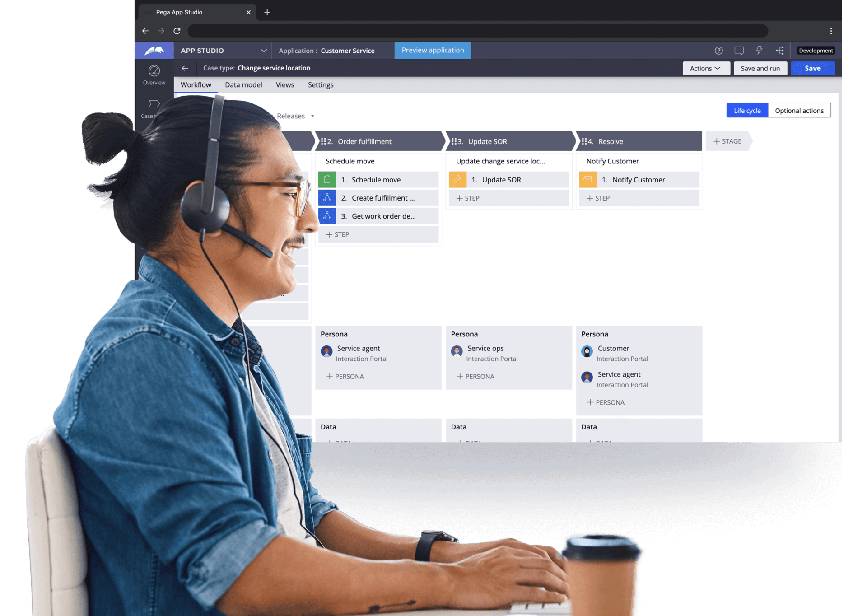Click the 'Schedule move' process title

pos(350,161)
